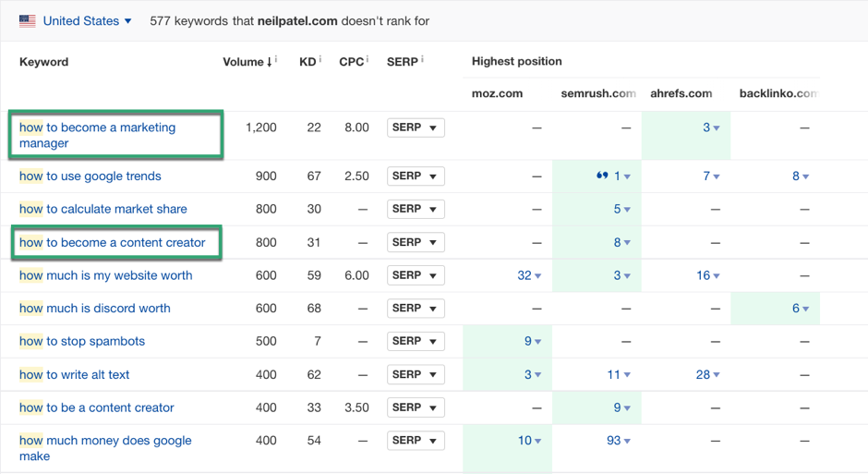The width and height of the screenshot is (868, 474).
Task: Open 'how to use google trends' keyword
Action: [x=90, y=176]
